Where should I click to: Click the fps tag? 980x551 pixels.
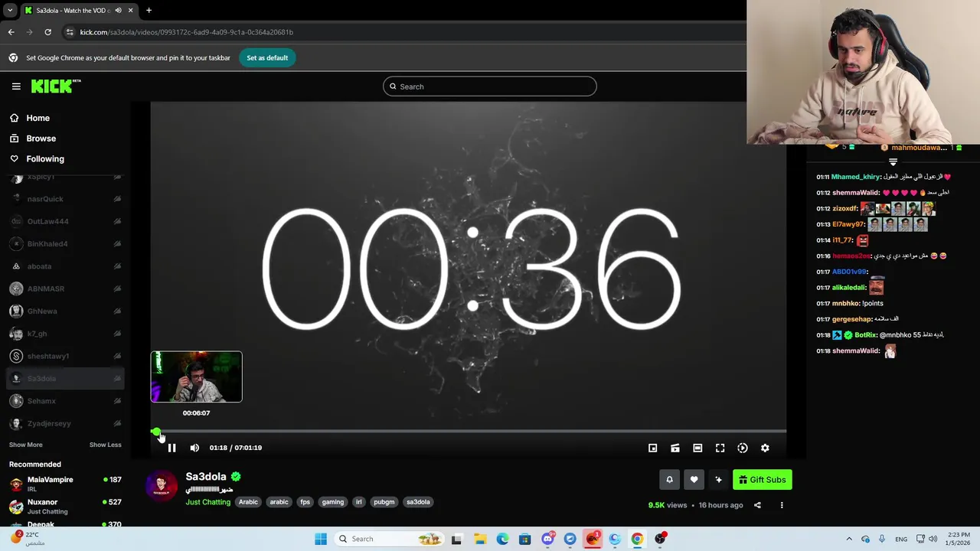pos(305,502)
